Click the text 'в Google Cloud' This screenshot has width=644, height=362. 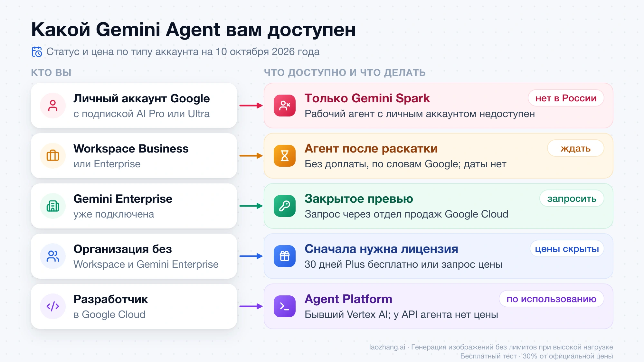(109, 314)
